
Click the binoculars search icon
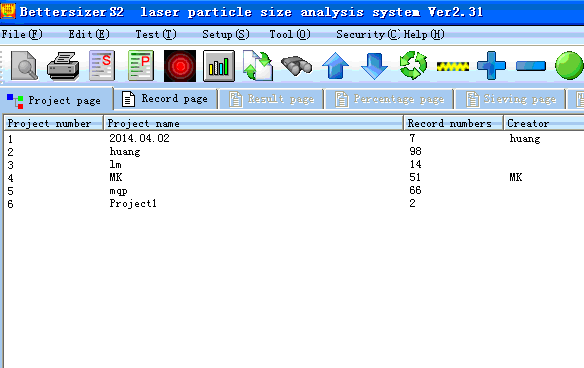click(x=296, y=66)
